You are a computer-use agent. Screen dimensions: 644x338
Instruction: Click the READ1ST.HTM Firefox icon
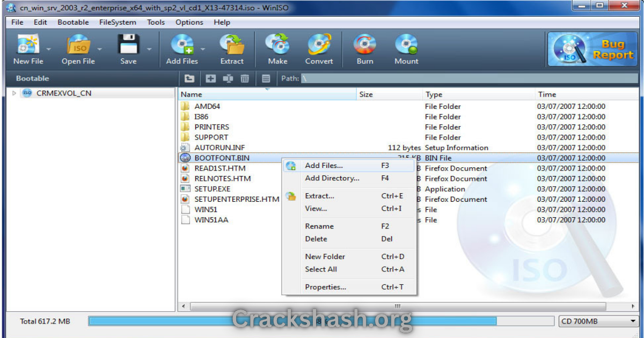coord(185,168)
